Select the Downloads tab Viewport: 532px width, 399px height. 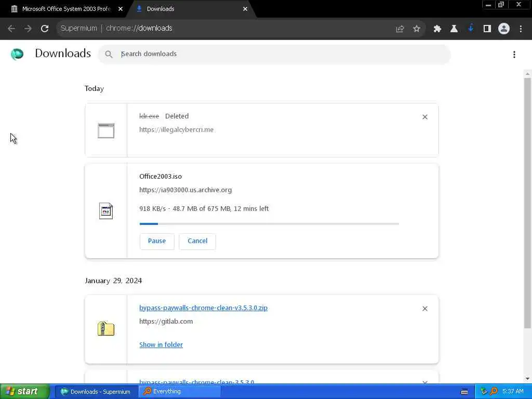coord(190,9)
